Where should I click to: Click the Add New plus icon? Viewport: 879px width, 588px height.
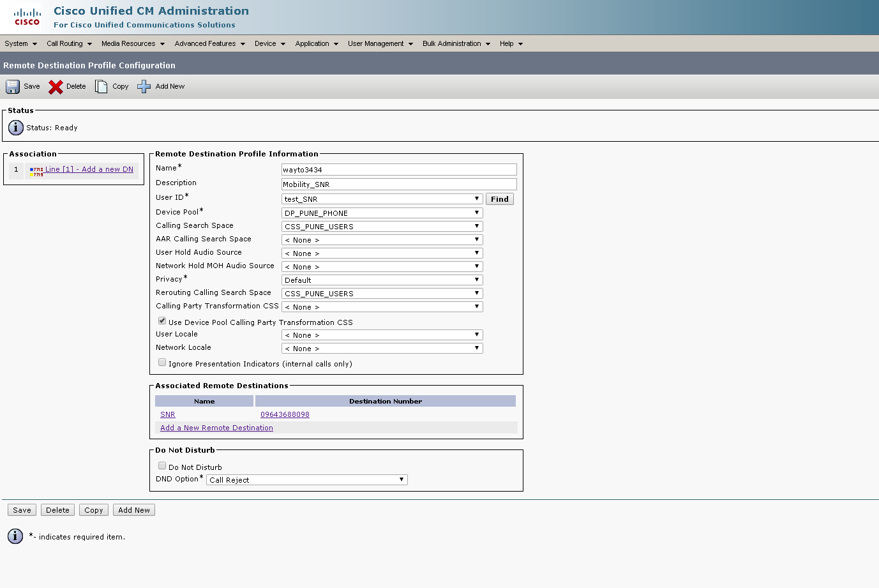(144, 87)
